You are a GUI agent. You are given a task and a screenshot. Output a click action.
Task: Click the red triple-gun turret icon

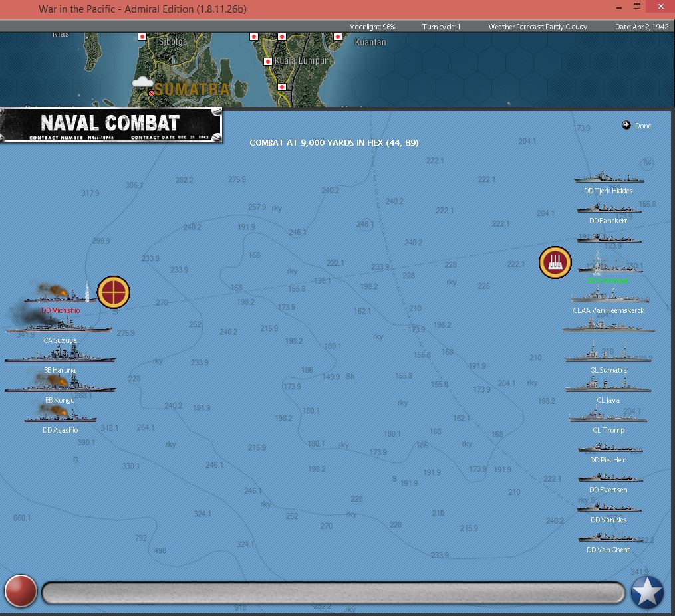(x=555, y=262)
